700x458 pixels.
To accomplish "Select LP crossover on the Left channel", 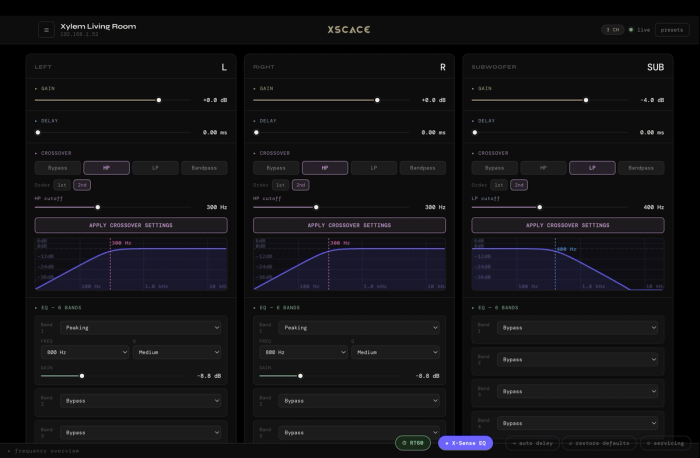I will click(155, 168).
